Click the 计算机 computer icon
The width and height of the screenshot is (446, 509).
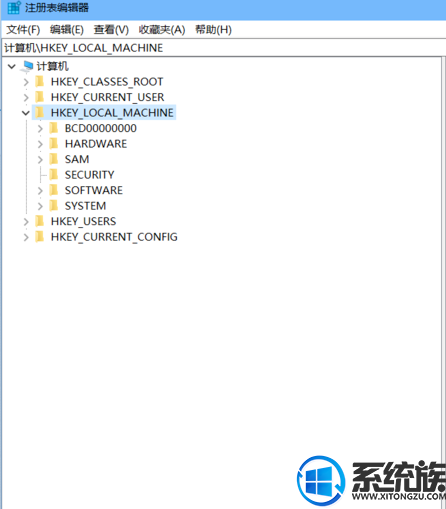pos(27,66)
